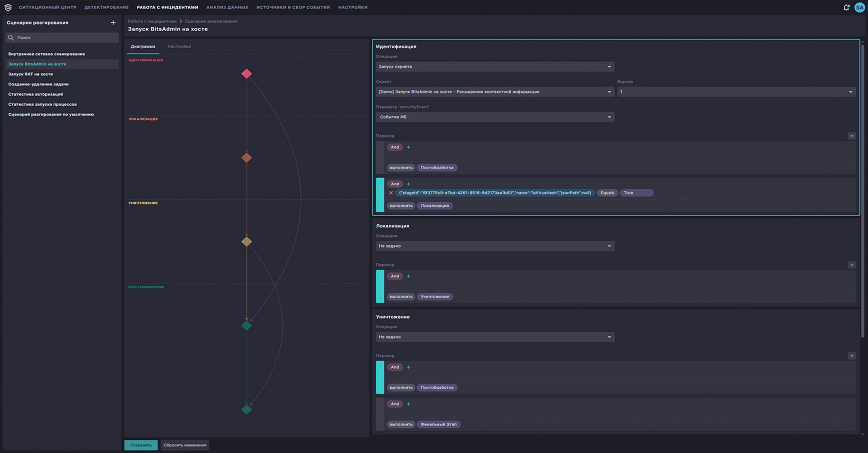
Task: Add condition next to And in Уничтожение transition
Action: coord(409,367)
